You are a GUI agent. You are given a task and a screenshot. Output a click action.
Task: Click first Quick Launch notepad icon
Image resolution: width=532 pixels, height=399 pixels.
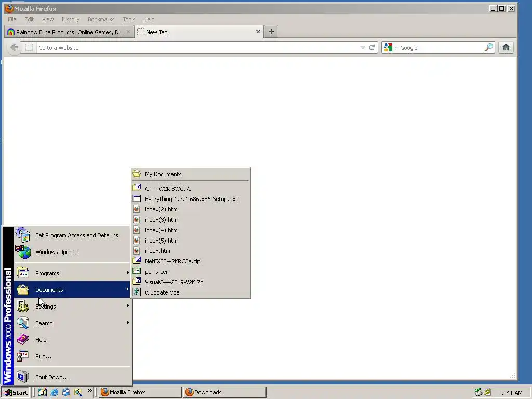click(43, 392)
